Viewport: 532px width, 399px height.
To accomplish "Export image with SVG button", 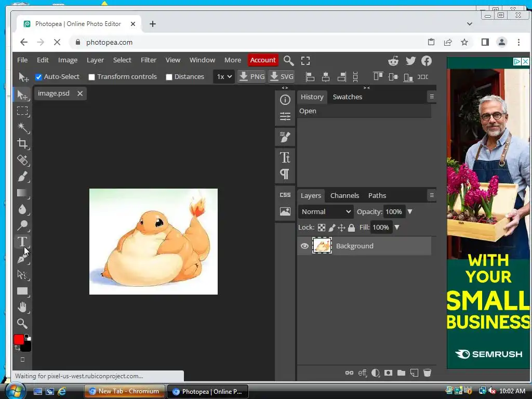I will point(282,77).
